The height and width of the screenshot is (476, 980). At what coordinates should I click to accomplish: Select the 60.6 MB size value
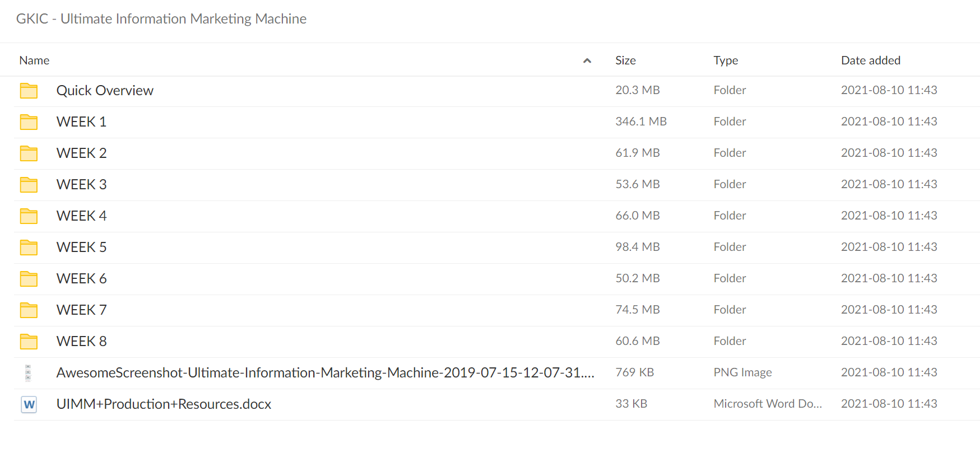(x=638, y=341)
